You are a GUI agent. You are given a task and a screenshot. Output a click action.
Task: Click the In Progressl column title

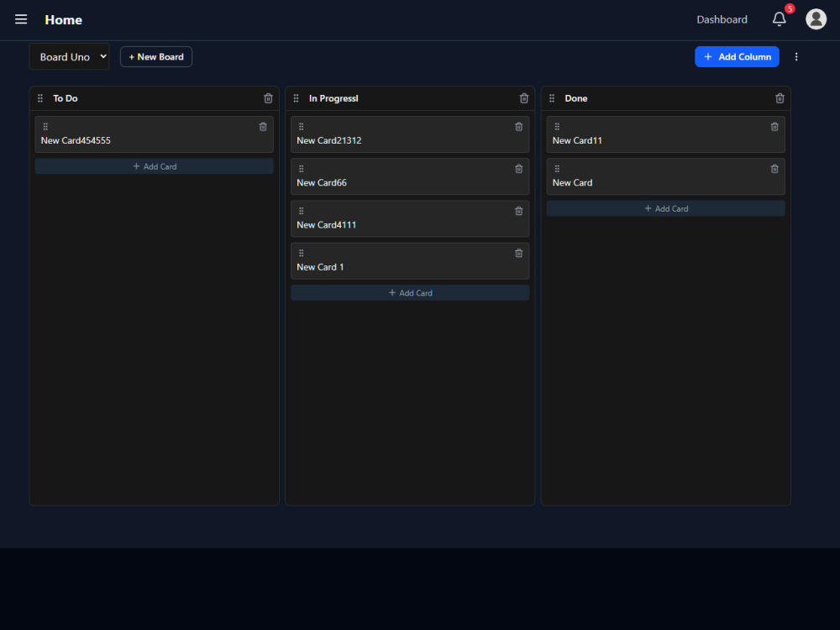333,98
